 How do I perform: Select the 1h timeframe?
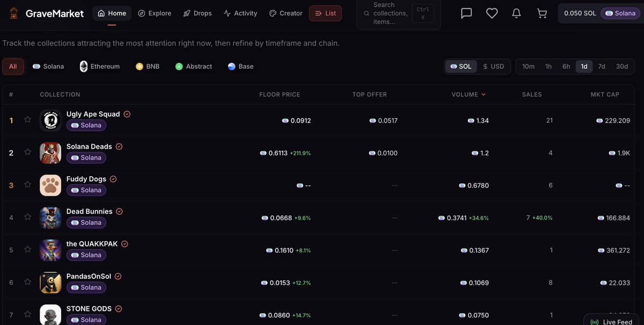click(x=548, y=67)
